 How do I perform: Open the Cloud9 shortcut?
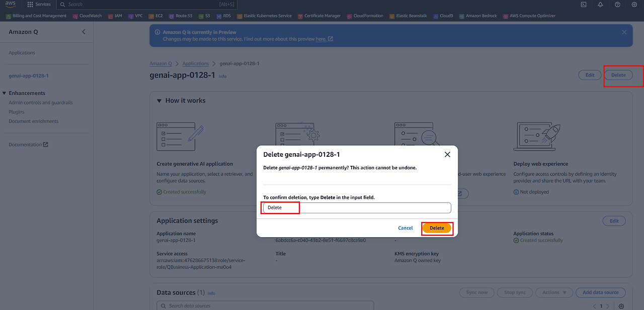pos(443,16)
